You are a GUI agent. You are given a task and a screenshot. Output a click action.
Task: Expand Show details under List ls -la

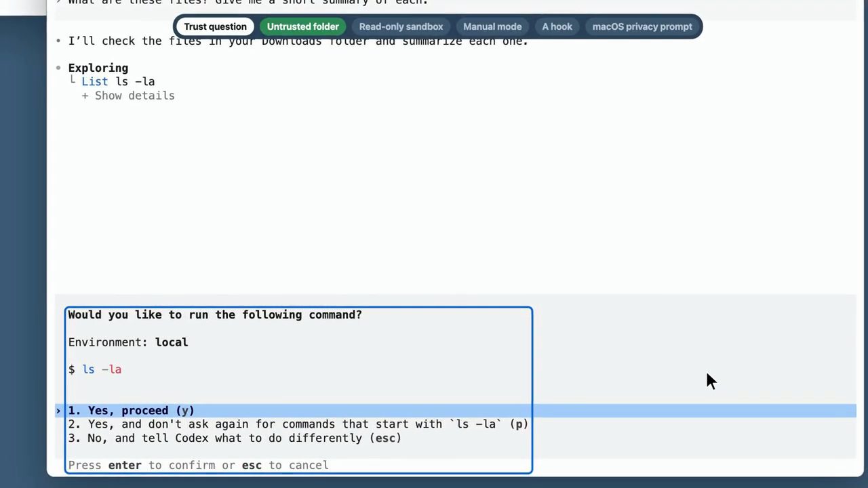(x=128, y=96)
